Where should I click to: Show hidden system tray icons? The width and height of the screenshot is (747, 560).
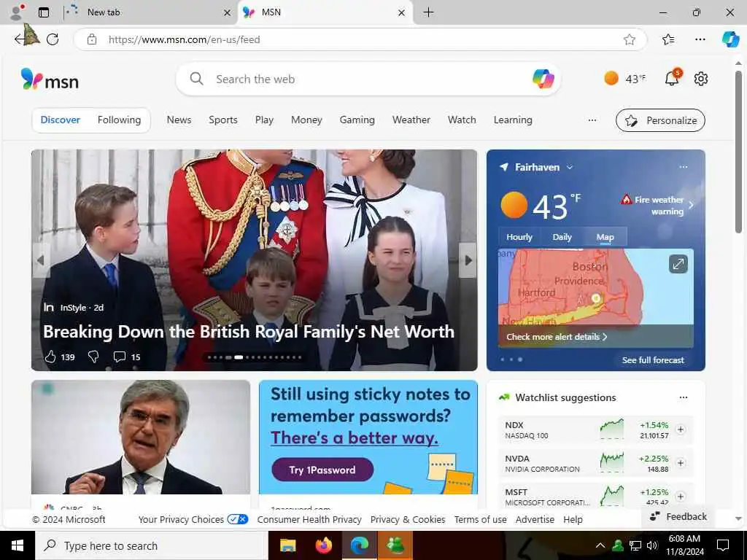click(x=600, y=545)
